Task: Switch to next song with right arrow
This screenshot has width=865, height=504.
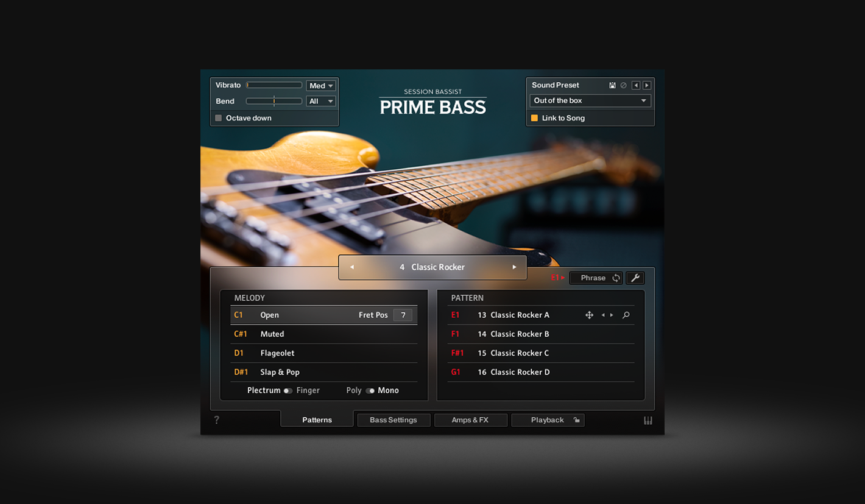Action: (514, 267)
